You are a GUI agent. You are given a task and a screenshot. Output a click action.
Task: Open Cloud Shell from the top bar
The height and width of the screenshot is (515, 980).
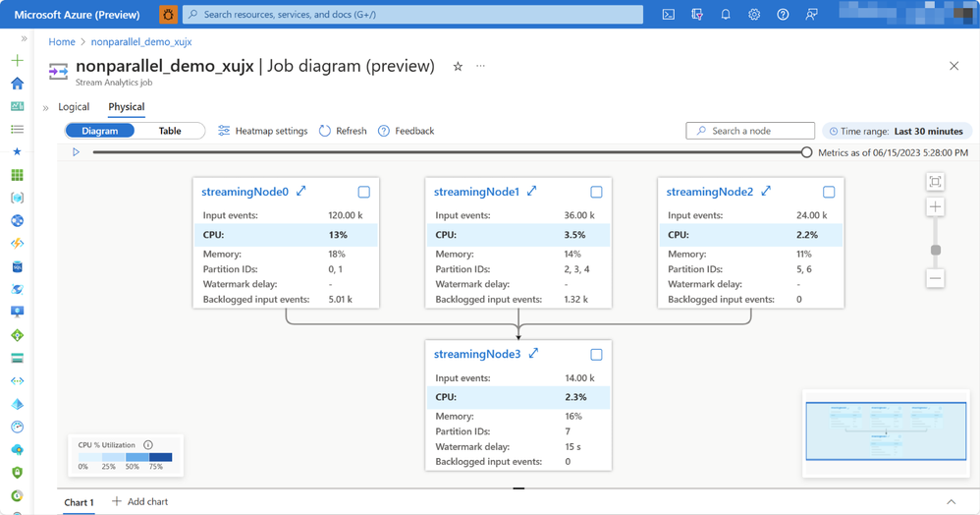(x=669, y=15)
